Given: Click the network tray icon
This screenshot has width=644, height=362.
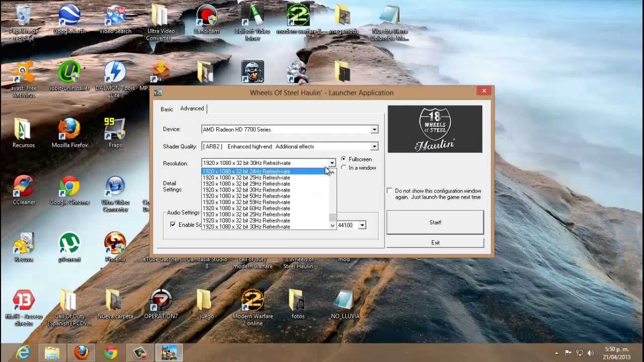Looking at the screenshot, I should point(579,353).
